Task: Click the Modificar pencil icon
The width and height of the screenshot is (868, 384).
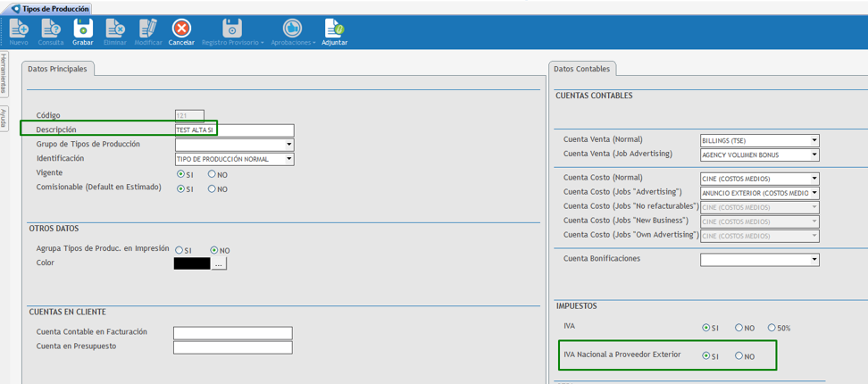Action: tap(148, 29)
